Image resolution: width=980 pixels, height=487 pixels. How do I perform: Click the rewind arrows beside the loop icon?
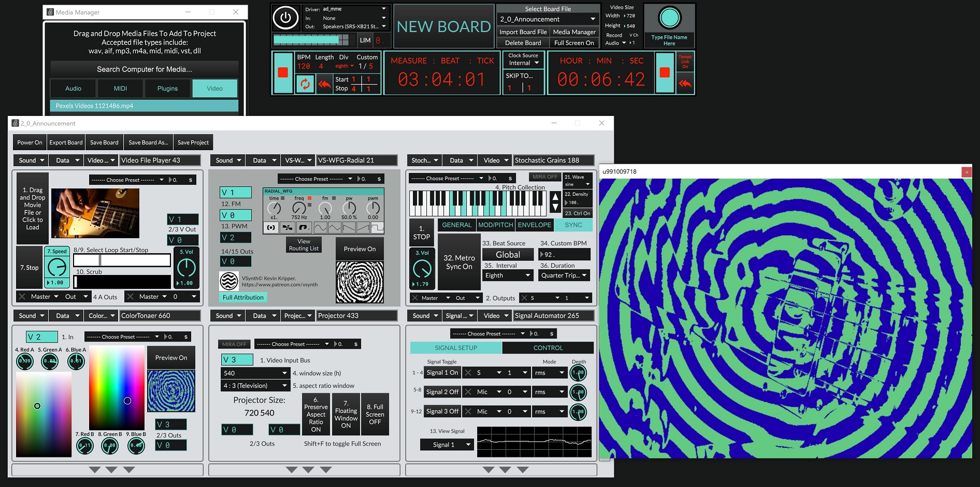pos(324,84)
